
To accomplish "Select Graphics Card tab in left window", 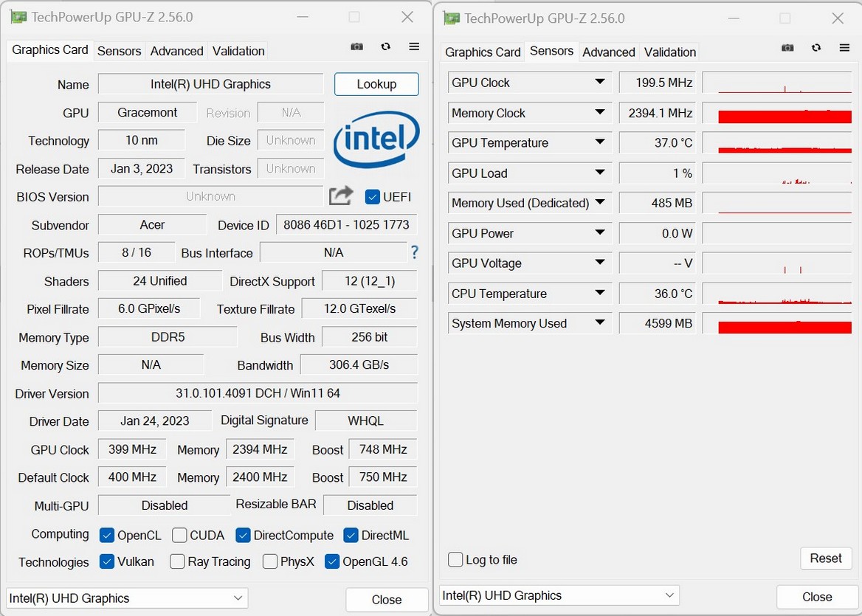I will pyautogui.click(x=50, y=50).
